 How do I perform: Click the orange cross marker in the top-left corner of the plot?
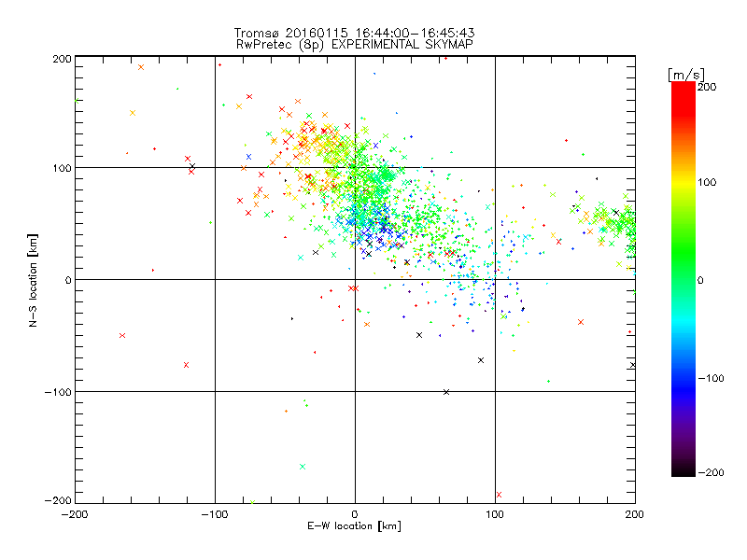141,67
